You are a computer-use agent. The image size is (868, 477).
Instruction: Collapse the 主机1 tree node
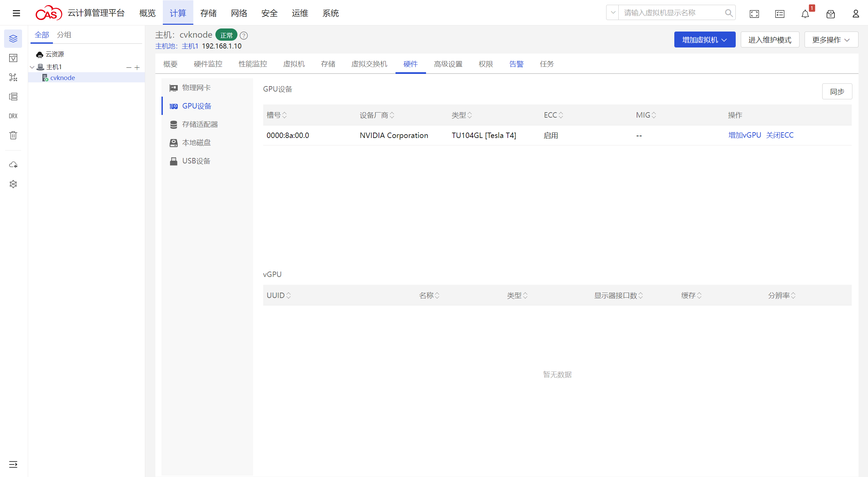[32, 67]
